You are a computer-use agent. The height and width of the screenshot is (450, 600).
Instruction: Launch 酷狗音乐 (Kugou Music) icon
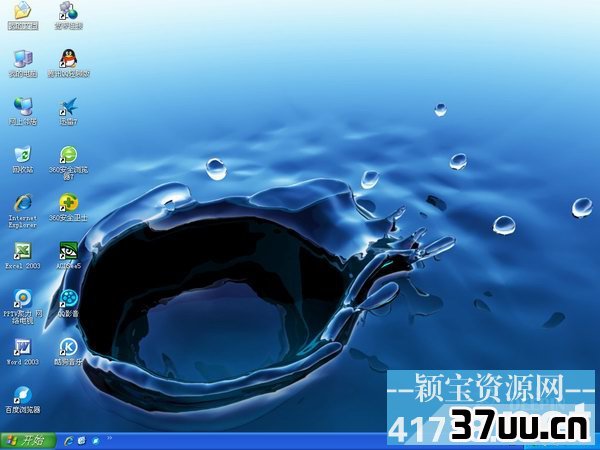pos(68,346)
